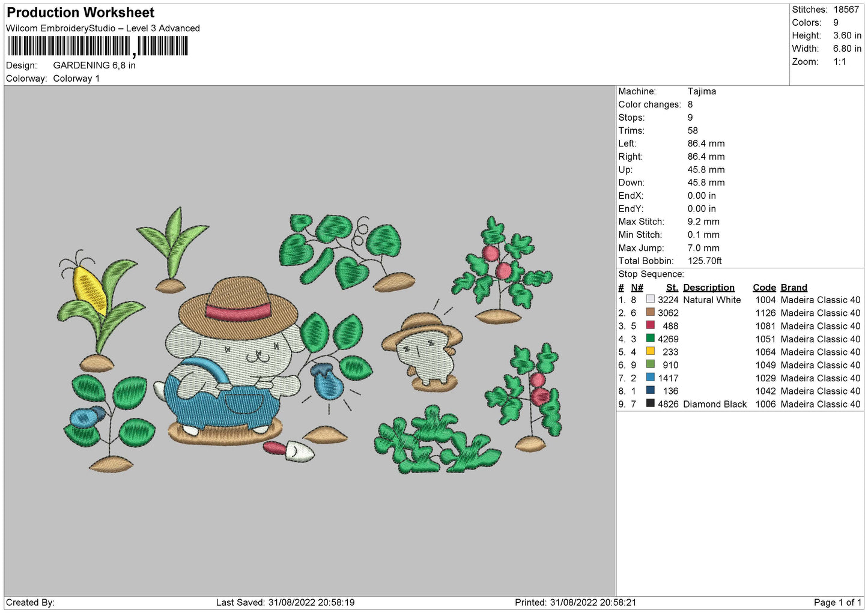Click the blue swatch for code 1029
Screen dimensions: 868x613
650,378
